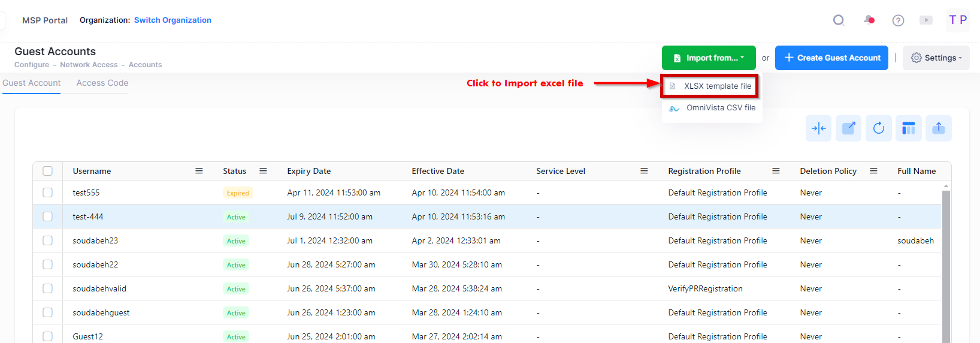The width and height of the screenshot is (980, 343).
Task: Select the soudabeh23 row checkbox
Action: 48,240
